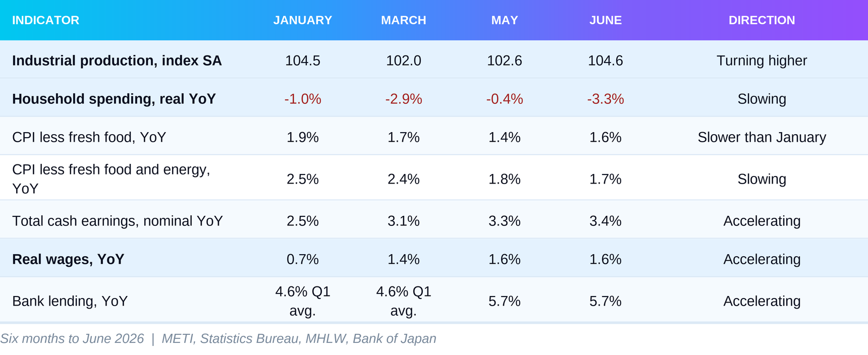This screenshot has width=868, height=355.
Task: Click Household spending, real YoY label
Action: (114, 99)
